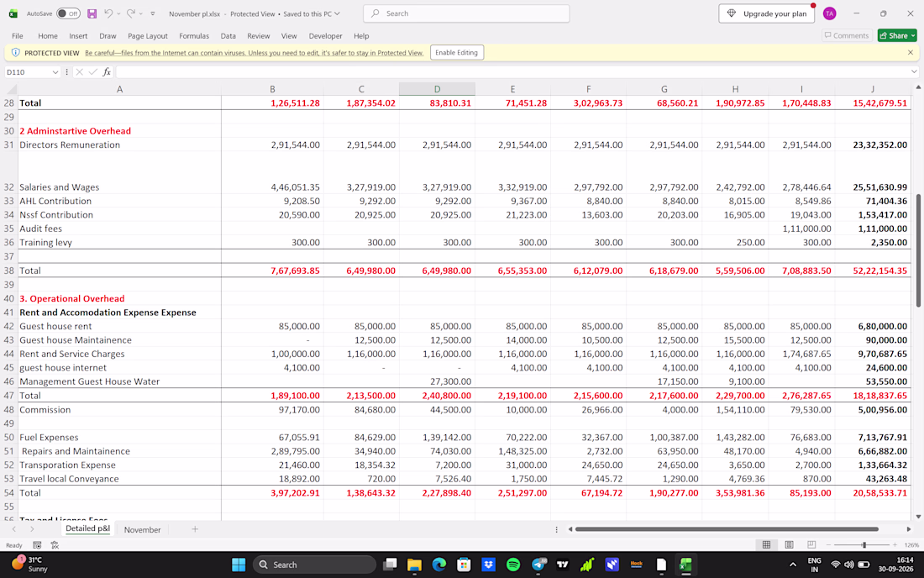Click the Upgrade your plan button
This screenshot has width=924, height=578.
pos(767,13)
